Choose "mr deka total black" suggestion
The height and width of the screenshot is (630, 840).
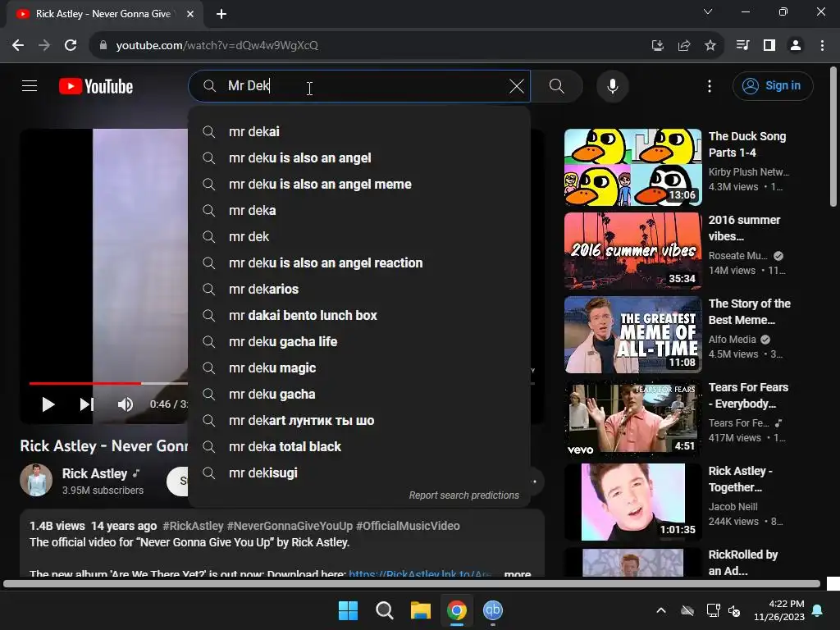pyautogui.click(x=359, y=446)
